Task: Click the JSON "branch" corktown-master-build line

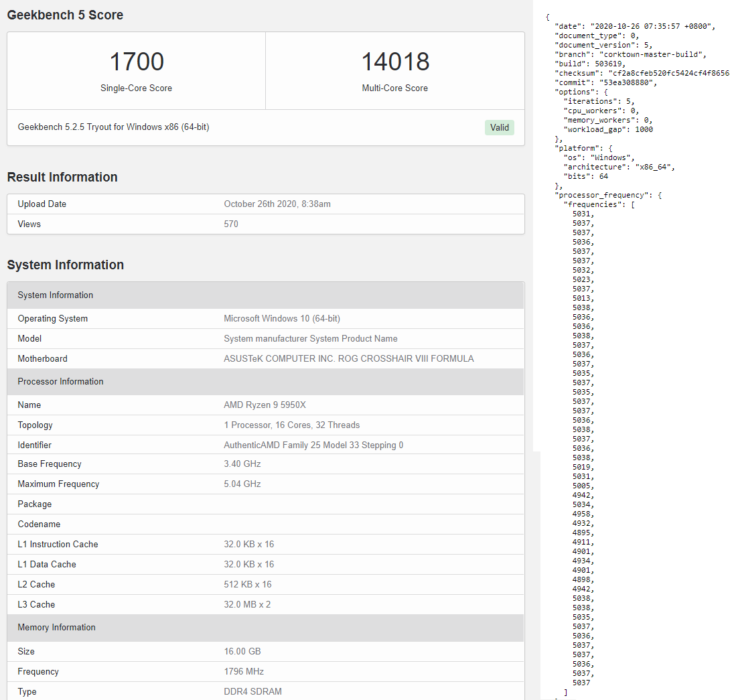Action: point(630,54)
